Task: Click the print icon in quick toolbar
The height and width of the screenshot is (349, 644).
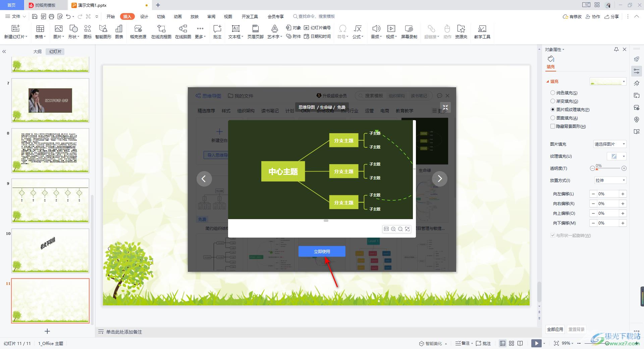Action: pyautogui.click(x=51, y=16)
